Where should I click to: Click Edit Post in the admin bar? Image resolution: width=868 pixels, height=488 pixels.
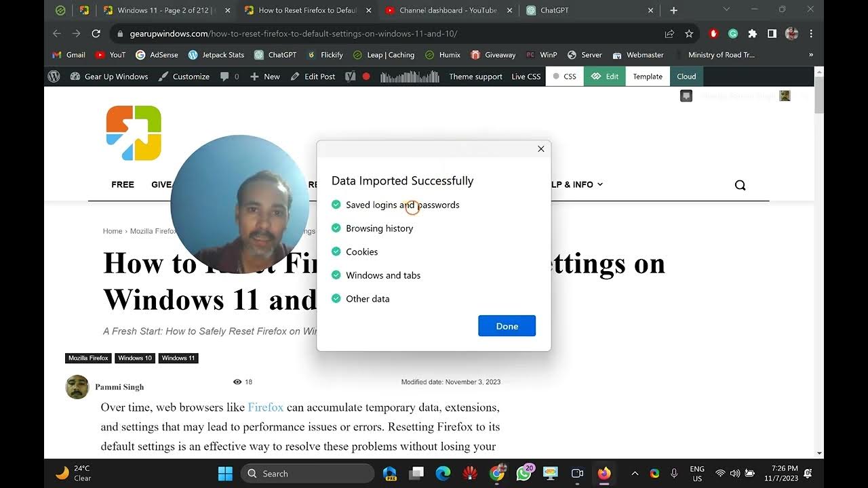[x=313, y=77]
